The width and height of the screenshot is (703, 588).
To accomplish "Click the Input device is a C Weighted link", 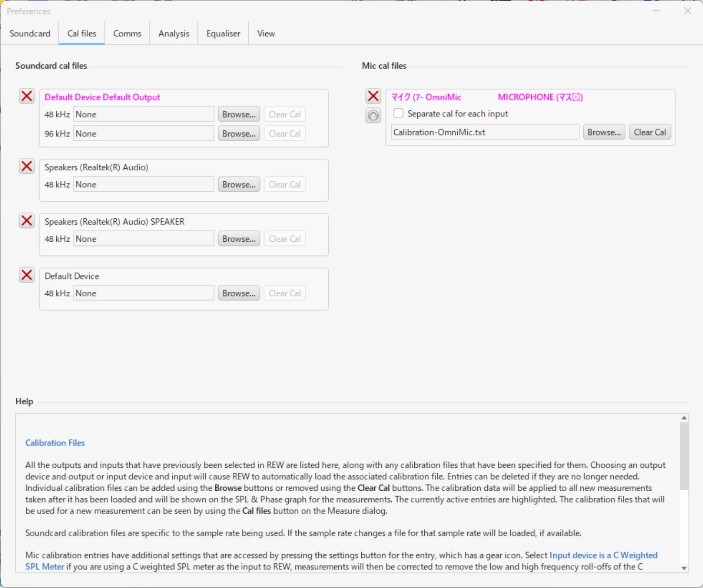I will coord(603,555).
